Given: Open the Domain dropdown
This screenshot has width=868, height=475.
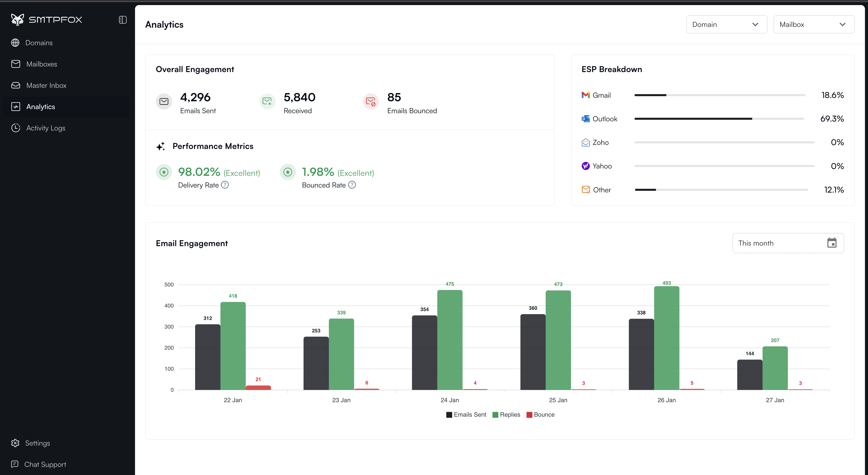Looking at the screenshot, I should [x=726, y=24].
